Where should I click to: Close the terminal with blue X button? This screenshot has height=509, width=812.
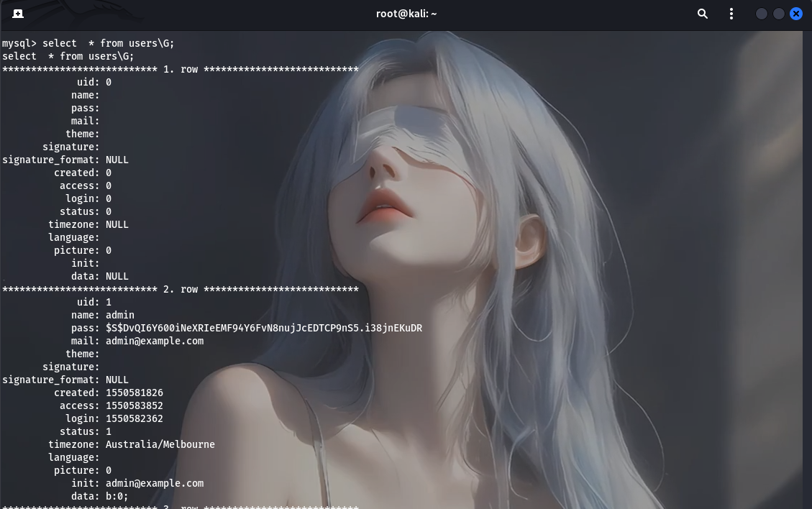(x=796, y=14)
